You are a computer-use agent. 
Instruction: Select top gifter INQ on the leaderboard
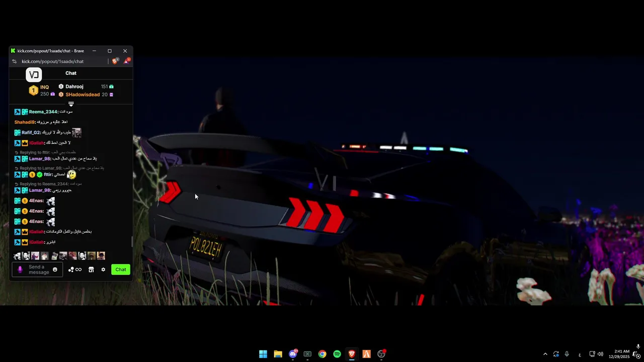[44, 87]
